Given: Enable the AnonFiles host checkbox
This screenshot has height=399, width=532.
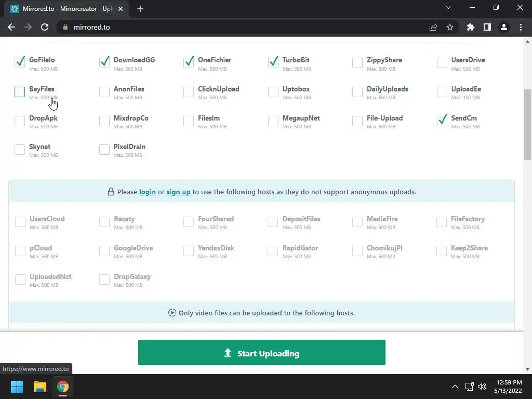Looking at the screenshot, I should click(x=104, y=91).
